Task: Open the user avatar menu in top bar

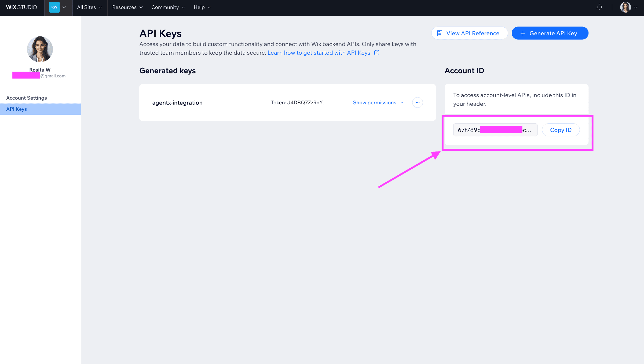Action: [625, 7]
